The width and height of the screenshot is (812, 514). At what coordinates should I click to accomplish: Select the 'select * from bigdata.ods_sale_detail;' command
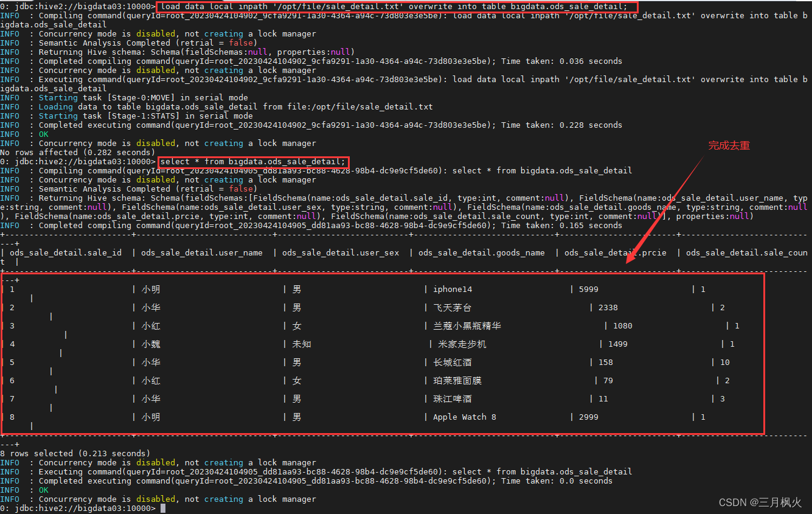(253, 162)
